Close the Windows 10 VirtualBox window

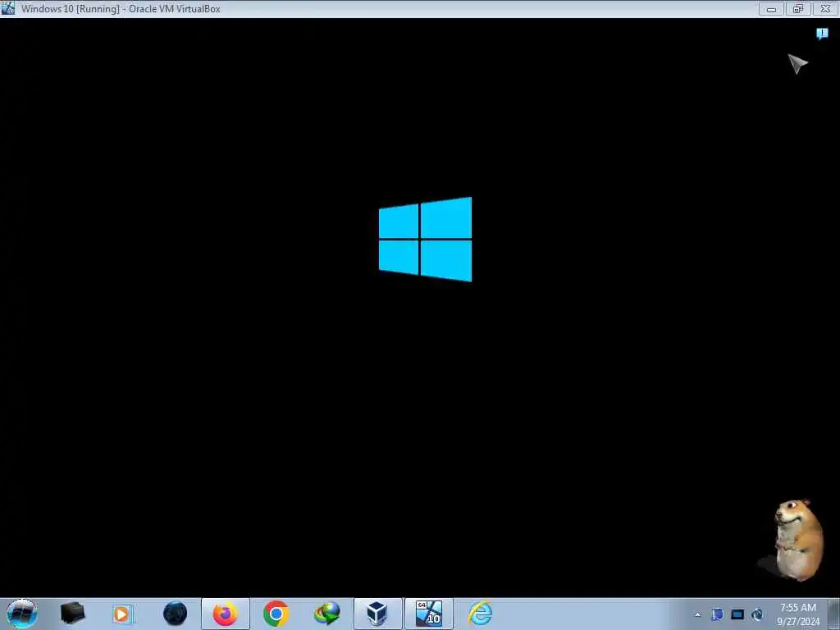tap(825, 8)
